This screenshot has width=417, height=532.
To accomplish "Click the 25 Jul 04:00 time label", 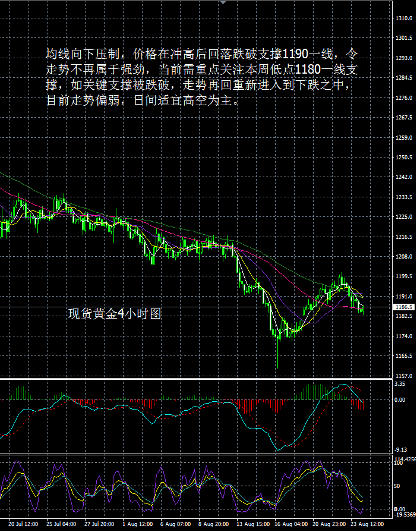I will coord(61,524).
